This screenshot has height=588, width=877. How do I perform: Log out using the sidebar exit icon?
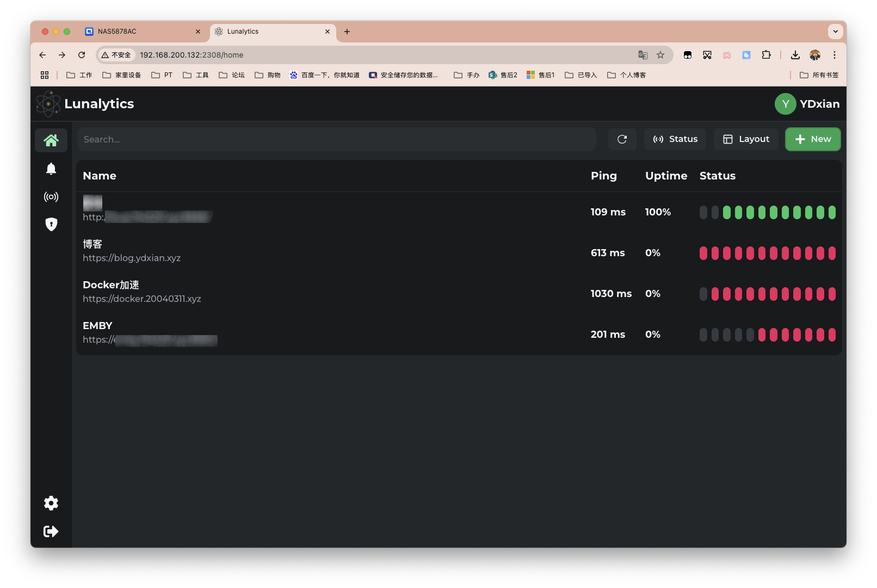coord(51,531)
